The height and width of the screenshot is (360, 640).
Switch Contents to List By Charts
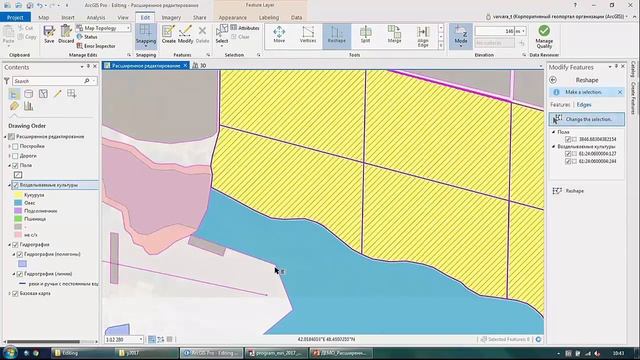click(x=29, y=107)
